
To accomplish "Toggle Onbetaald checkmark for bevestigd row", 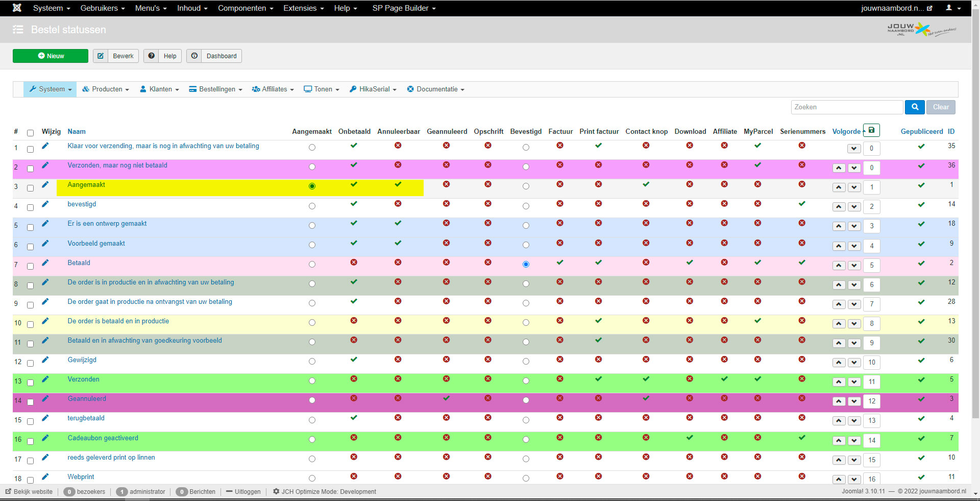I will click(354, 204).
